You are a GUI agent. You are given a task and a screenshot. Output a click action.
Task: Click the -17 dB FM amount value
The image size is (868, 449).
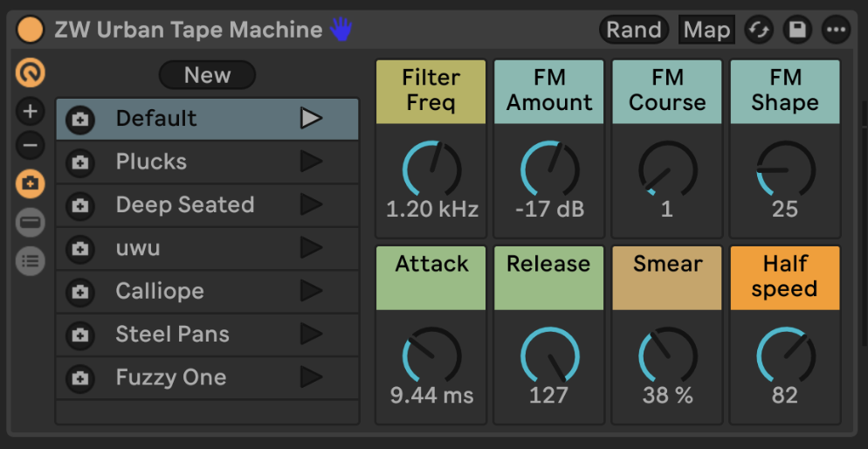(549, 210)
